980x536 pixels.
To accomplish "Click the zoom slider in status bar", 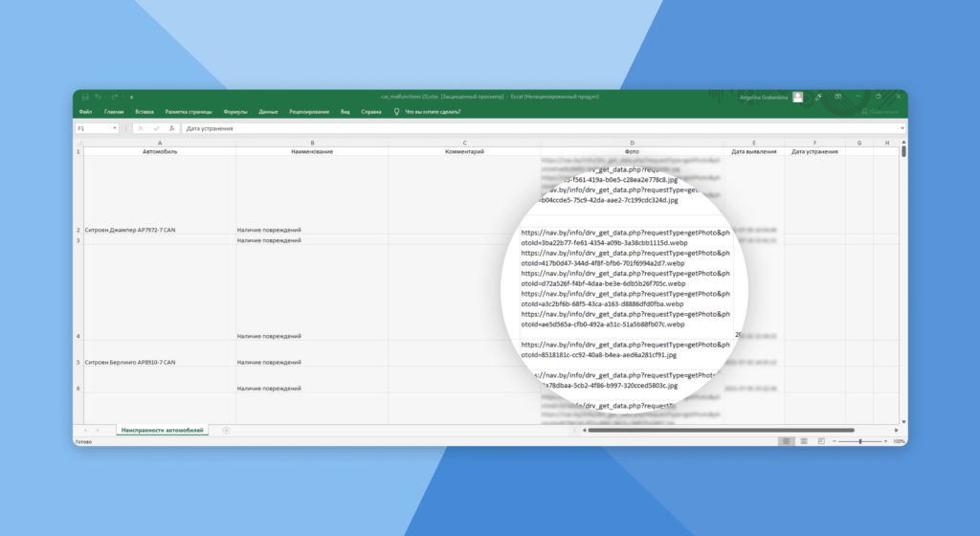I will click(x=859, y=441).
